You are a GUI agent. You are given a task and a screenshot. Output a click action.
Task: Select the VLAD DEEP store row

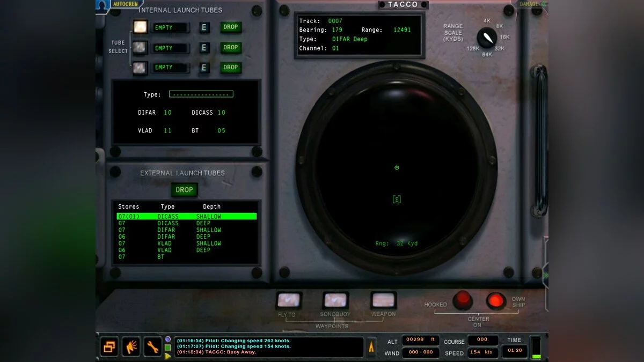coord(186,250)
